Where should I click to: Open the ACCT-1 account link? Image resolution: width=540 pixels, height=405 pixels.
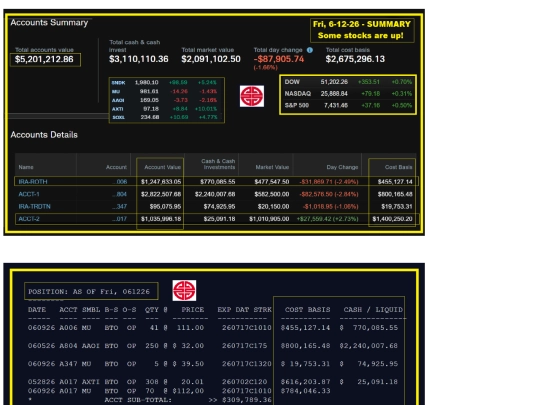(x=29, y=194)
